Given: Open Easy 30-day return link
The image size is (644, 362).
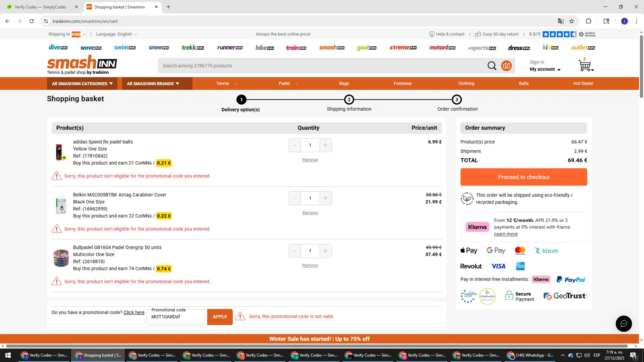Looking at the screenshot, I should click(497, 34).
